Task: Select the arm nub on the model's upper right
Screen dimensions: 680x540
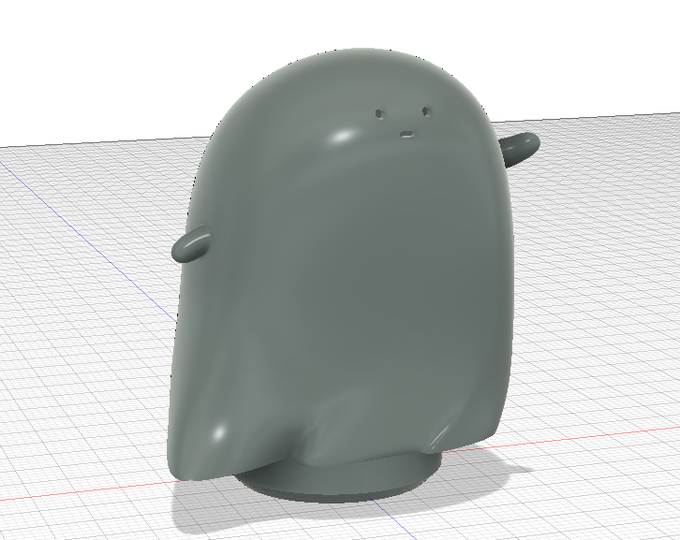Action: coord(520,149)
